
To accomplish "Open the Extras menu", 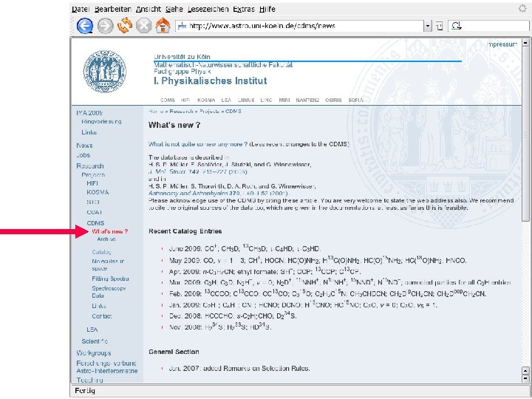I will point(244,9).
